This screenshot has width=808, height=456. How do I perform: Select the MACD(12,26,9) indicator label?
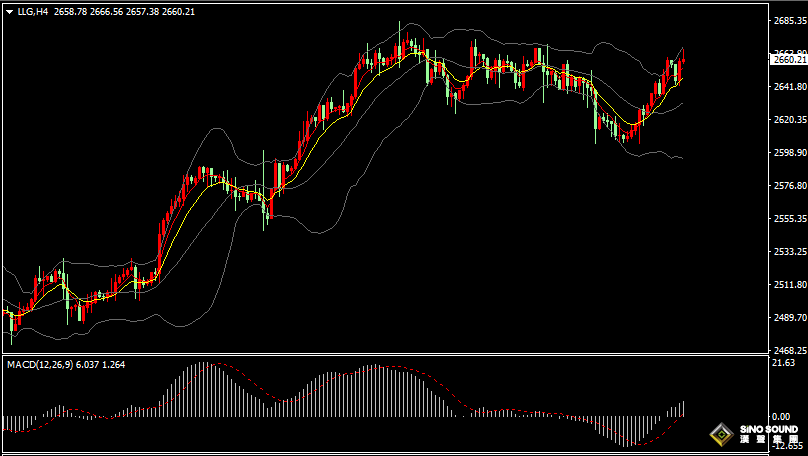pos(40,365)
